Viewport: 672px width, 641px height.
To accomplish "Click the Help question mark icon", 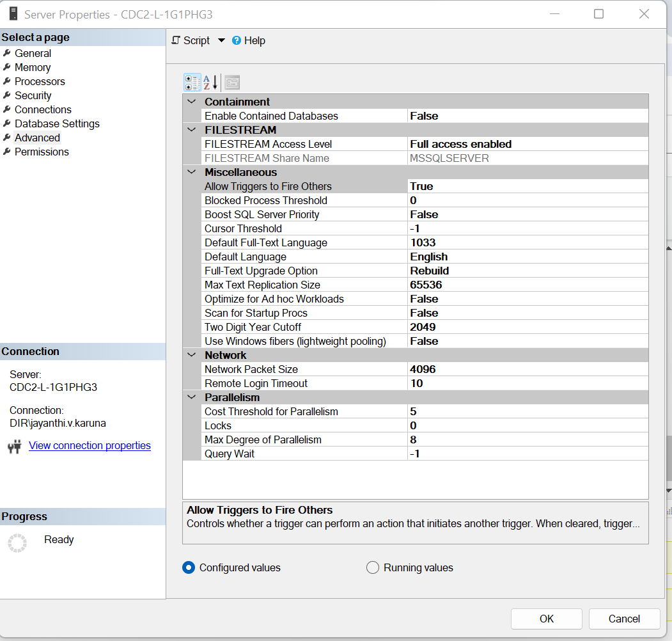I will click(x=236, y=40).
